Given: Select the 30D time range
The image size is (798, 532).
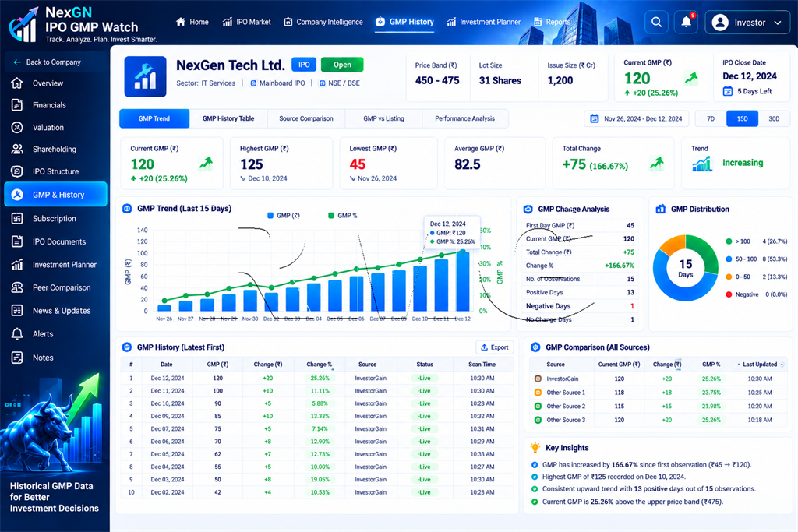Looking at the screenshot, I should click(x=774, y=118).
